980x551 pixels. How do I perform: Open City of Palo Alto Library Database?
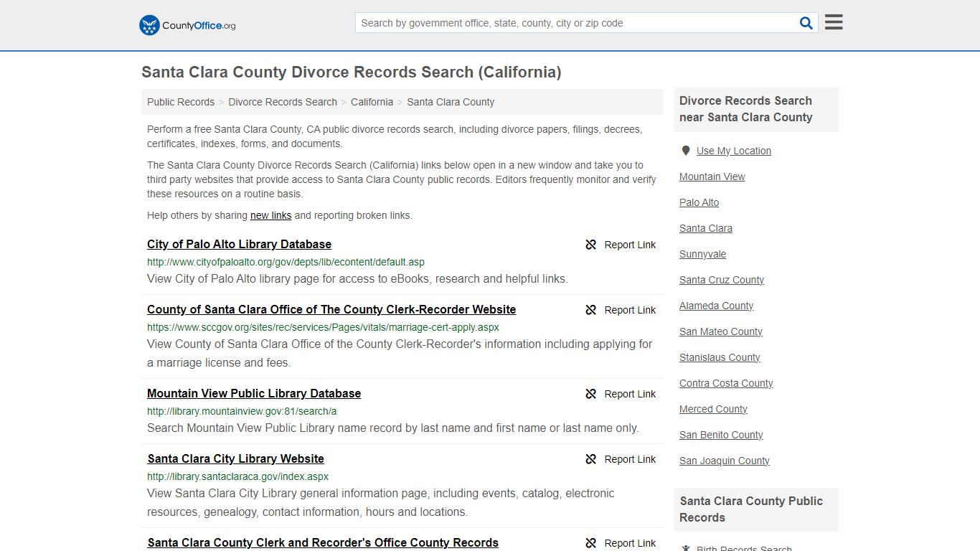click(x=239, y=244)
